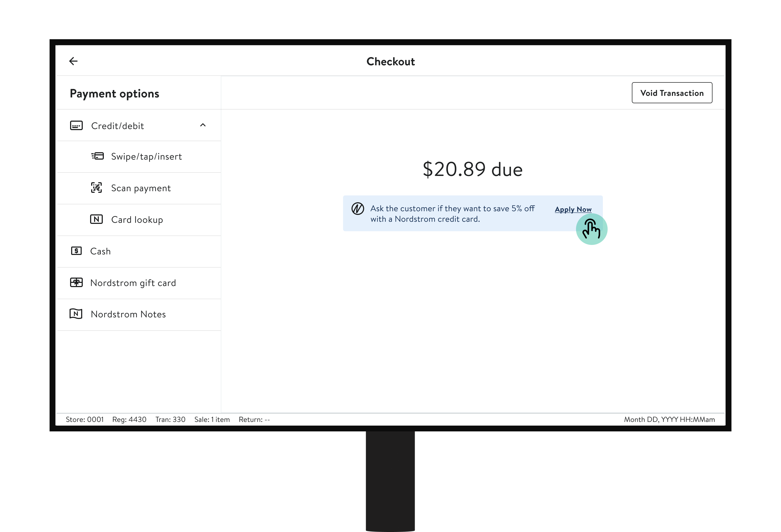Click the credit card savings banner text

point(452,214)
